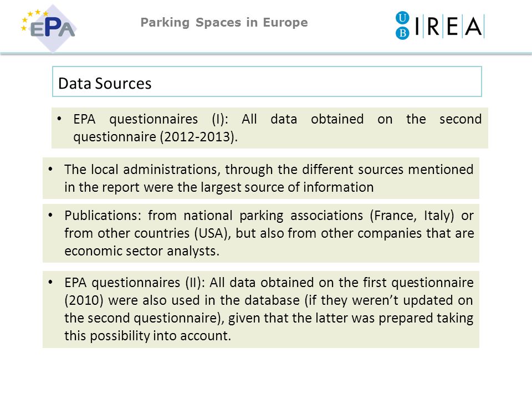Screen dimensions: 532x399
Task: Click the words (France, Italy)
Action: tap(412, 216)
